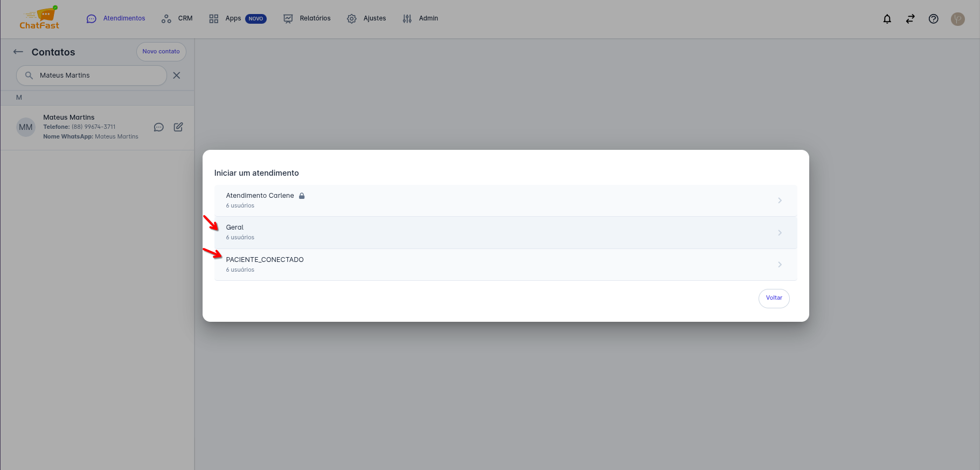Image resolution: width=980 pixels, height=470 pixels.
Task: Expand the Atendimento Carlene chevron
Action: [x=779, y=201]
